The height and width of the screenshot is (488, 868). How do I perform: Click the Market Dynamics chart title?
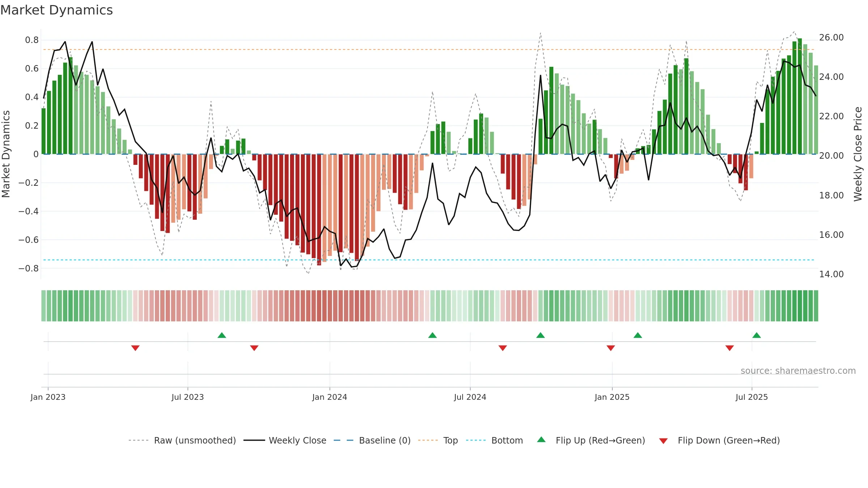pos(56,10)
